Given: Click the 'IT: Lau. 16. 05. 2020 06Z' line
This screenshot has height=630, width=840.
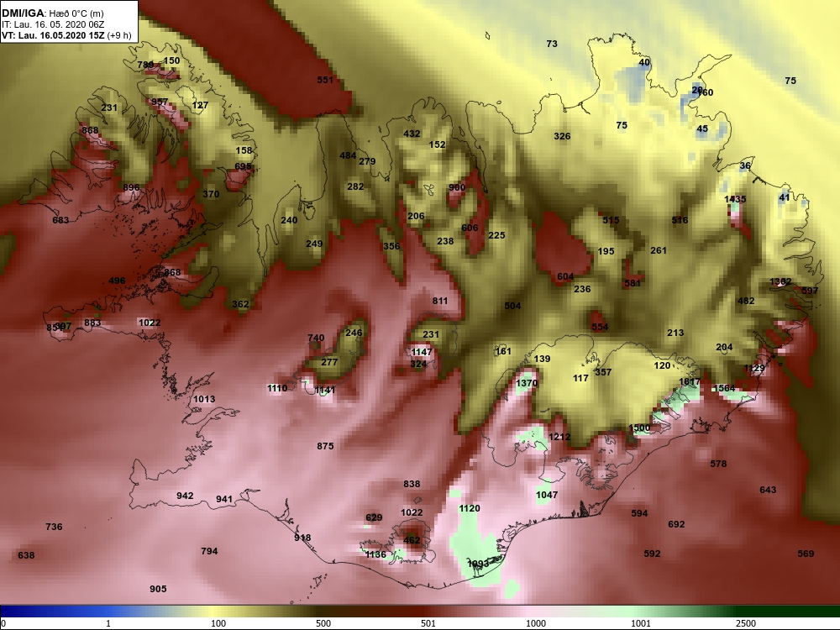Looking at the screenshot, I should coord(51,24).
